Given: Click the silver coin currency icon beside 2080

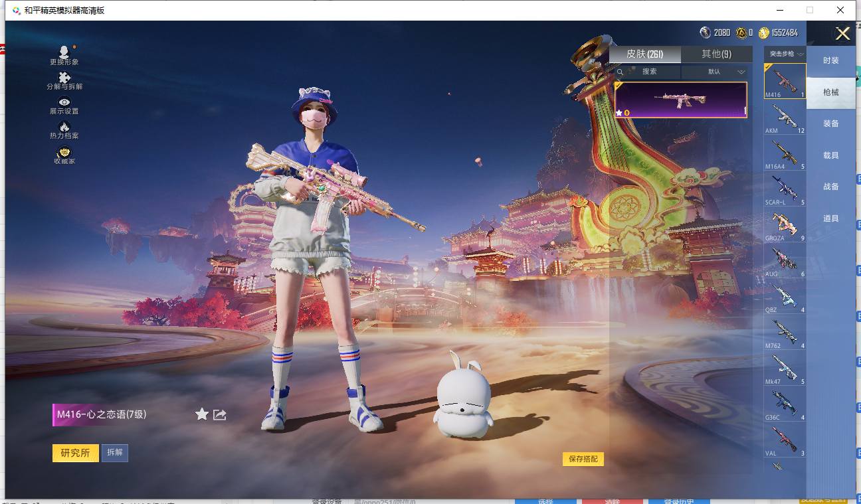Looking at the screenshot, I should (705, 33).
